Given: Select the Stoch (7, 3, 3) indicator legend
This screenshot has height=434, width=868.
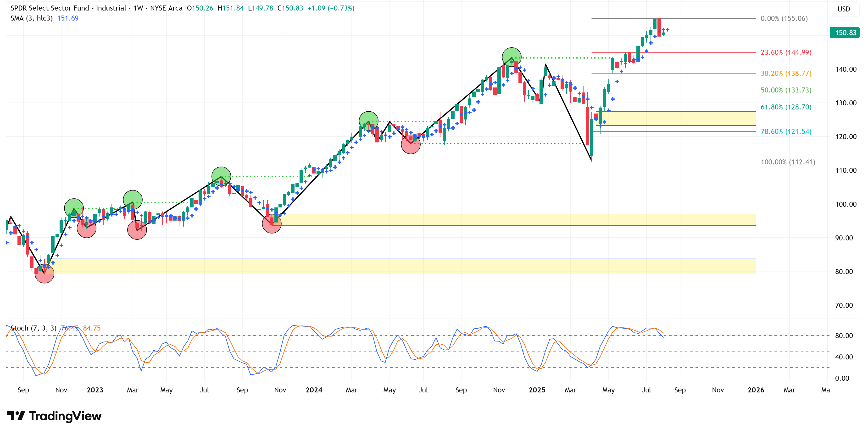Looking at the screenshot, I should click(33, 328).
